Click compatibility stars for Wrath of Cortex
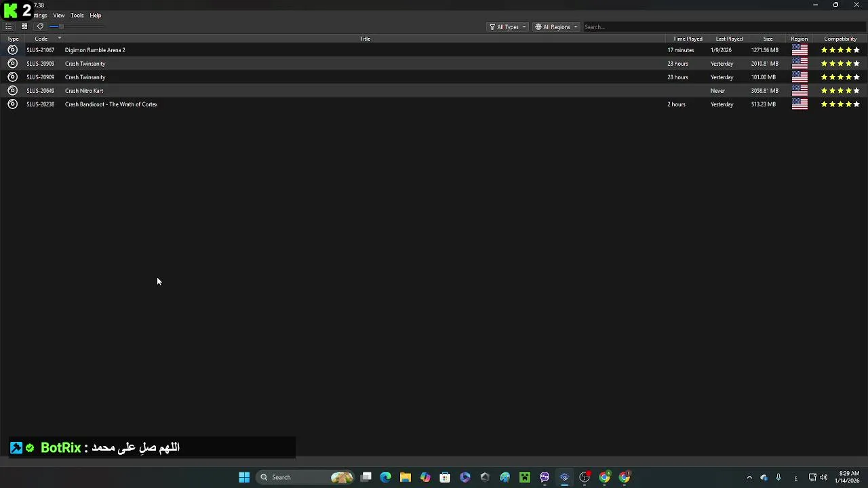Screen dimensions: 868x488 point(840,104)
